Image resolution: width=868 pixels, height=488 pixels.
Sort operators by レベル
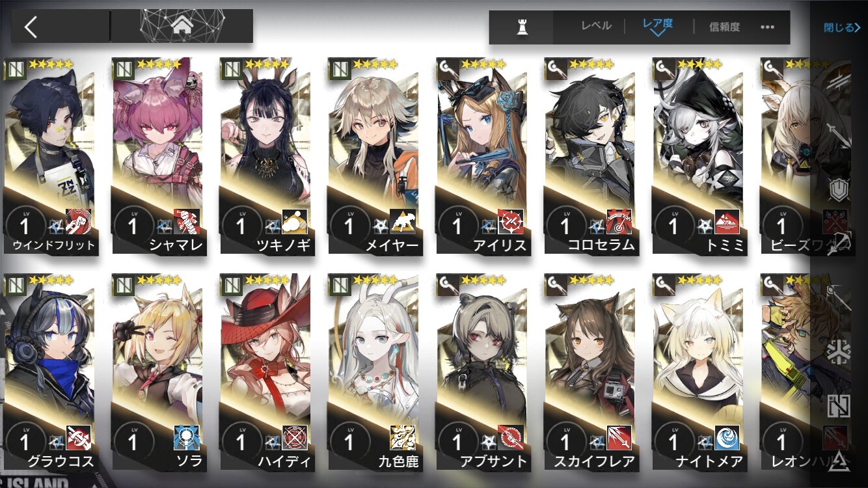[x=596, y=26]
